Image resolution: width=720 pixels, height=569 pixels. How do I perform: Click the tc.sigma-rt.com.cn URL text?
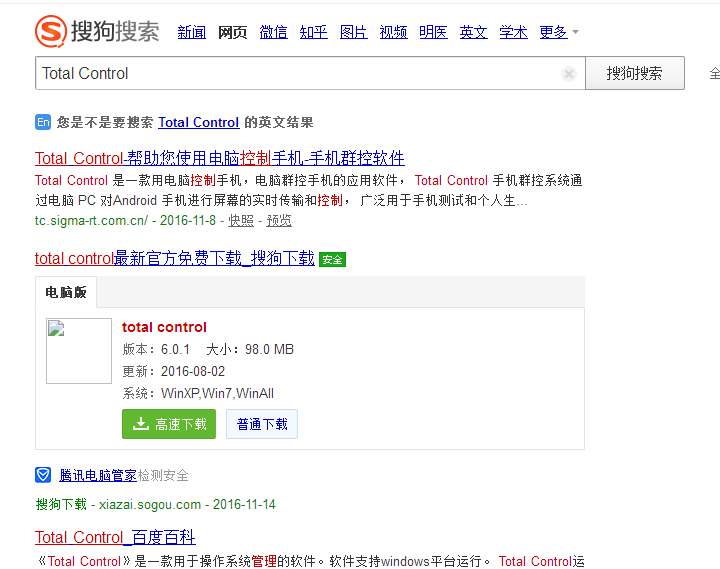[x=91, y=221]
